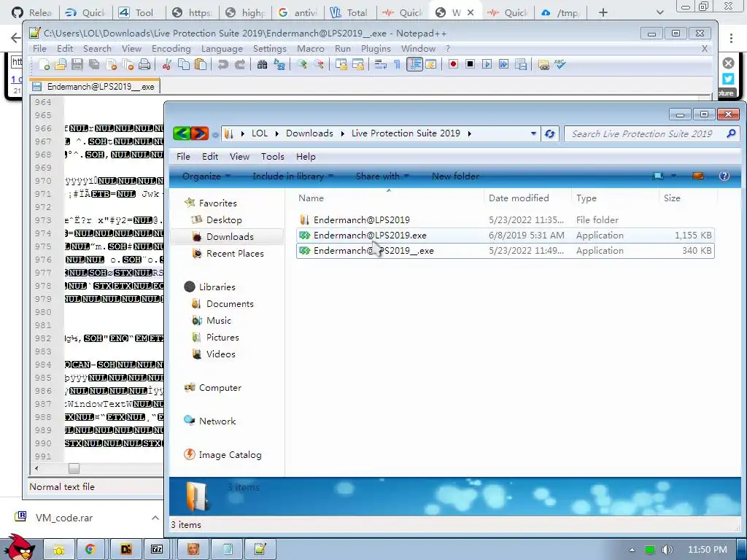Sort by Size column header

[x=672, y=198]
